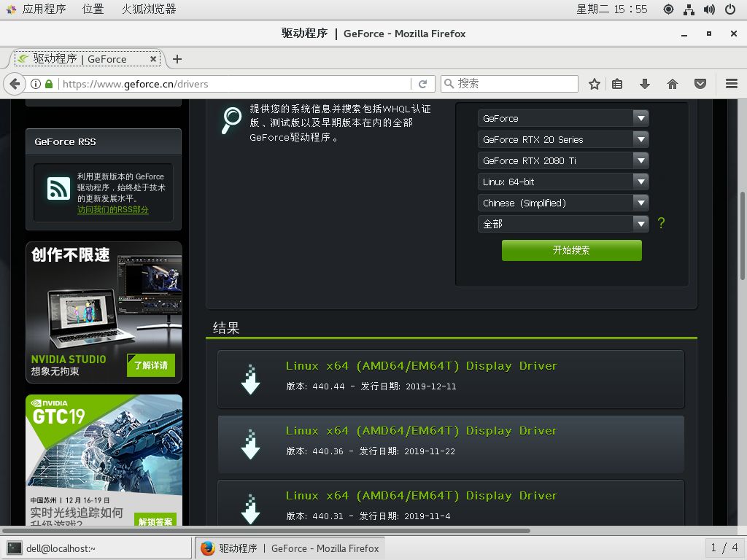Viewport: 747px width, 560px height.
Task: Click the GeForce RSS header
Action: pyautogui.click(x=104, y=142)
